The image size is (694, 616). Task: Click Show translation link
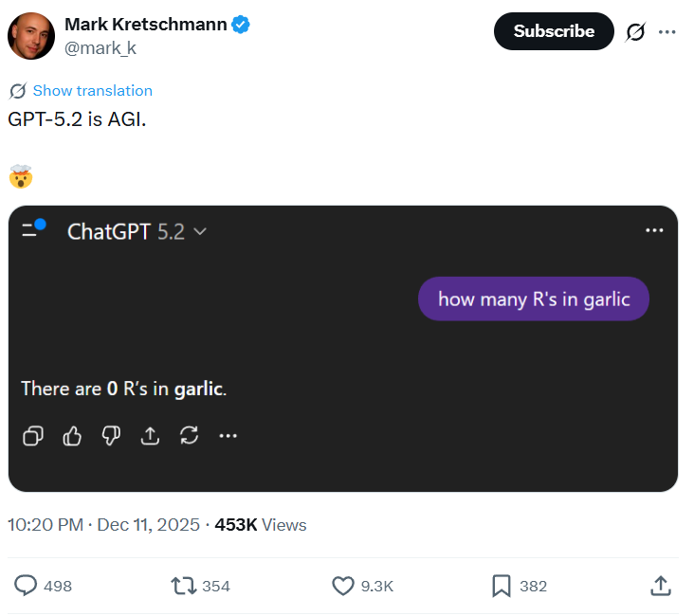pyautogui.click(x=92, y=91)
